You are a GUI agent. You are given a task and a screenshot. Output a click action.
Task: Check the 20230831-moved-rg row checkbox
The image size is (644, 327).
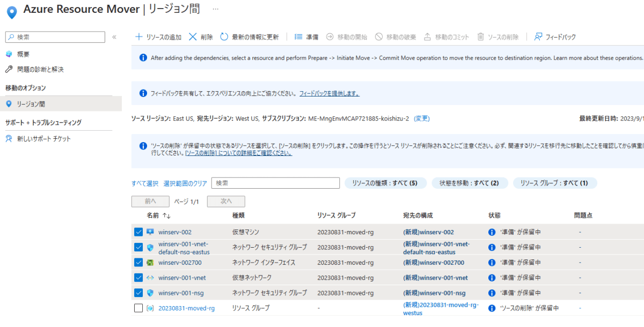tap(138, 308)
